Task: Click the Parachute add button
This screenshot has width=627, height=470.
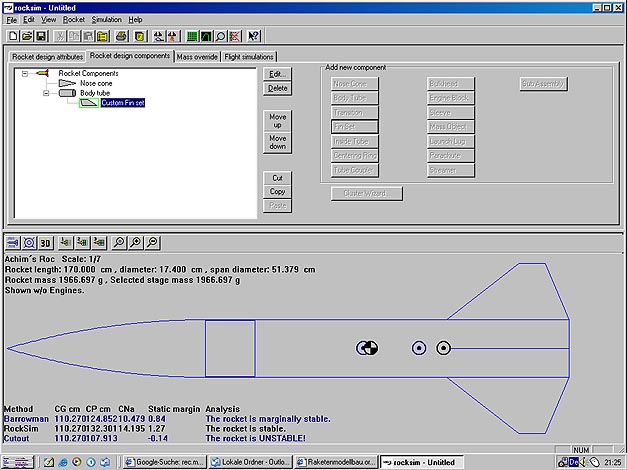Action: coord(450,156)
